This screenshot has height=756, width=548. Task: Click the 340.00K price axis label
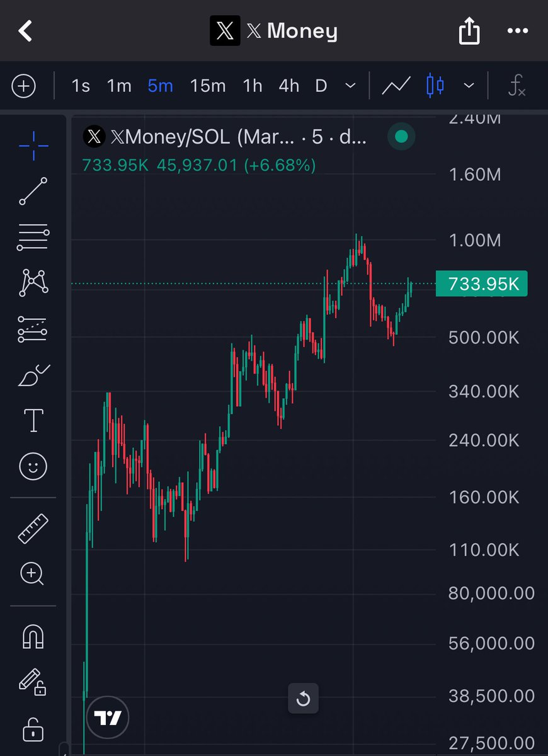484,391
